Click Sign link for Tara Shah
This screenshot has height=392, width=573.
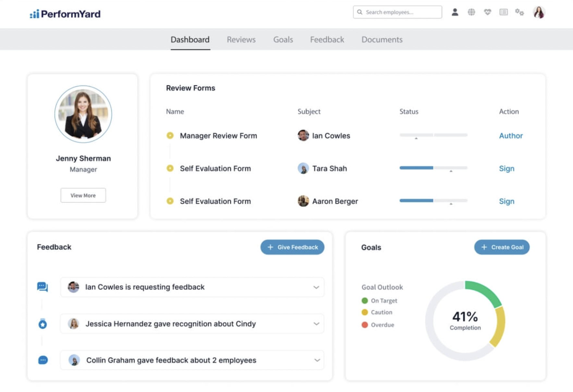(506, 168)
